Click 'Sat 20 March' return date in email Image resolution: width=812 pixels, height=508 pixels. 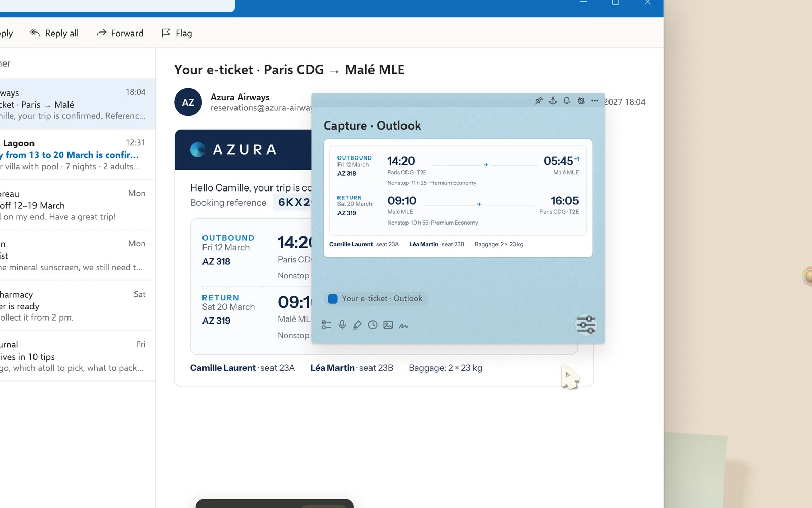pos(228,307)
